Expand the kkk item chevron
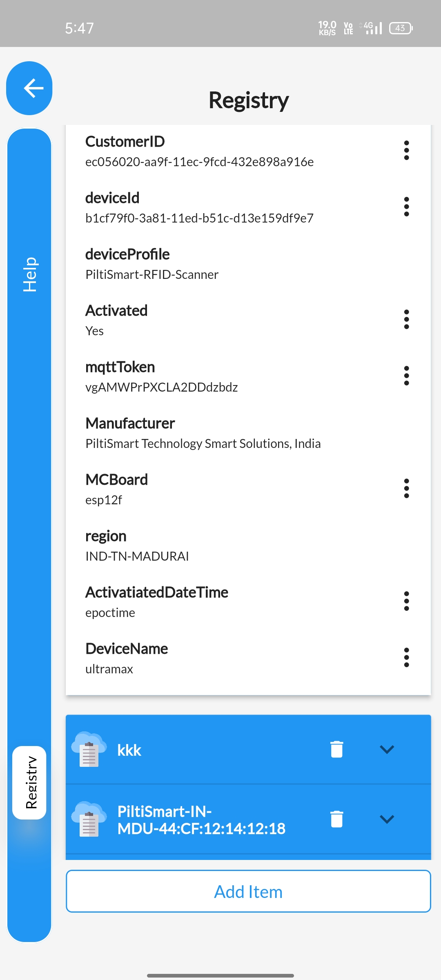The width and height of the screenshot is (441, 980). [x=387, y=749]
